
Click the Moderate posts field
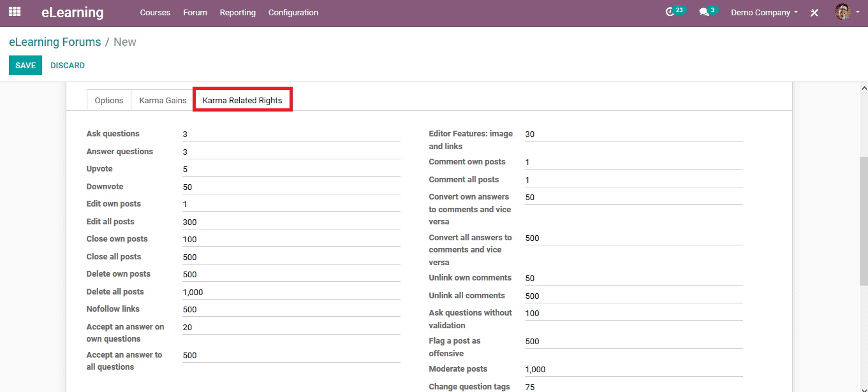coord(634,369)
